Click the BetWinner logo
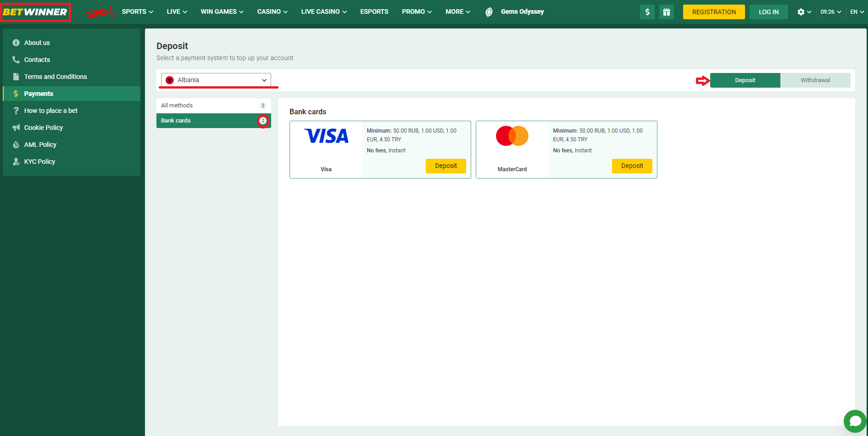Image resolution: width=868 pixels, height=436 pixels. pos(35,12)
